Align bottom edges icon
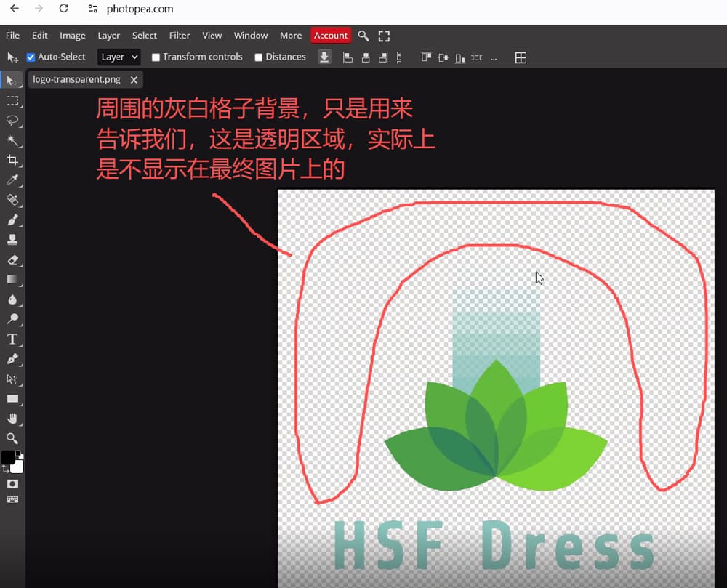 pyautogui.click(x=460, y=58)
